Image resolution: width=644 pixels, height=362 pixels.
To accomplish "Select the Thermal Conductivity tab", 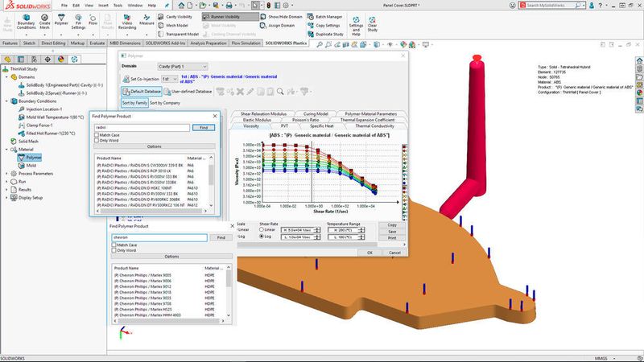I will click(374, 126).
